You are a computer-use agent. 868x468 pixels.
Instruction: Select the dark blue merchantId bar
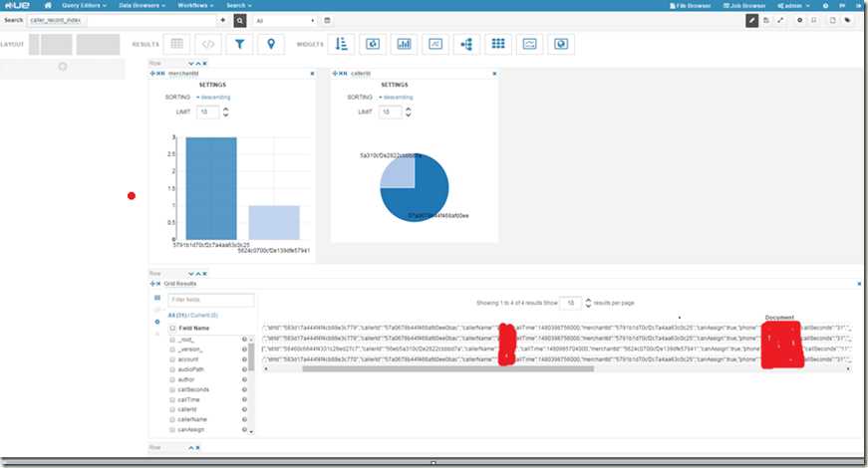tap(211, 188)
